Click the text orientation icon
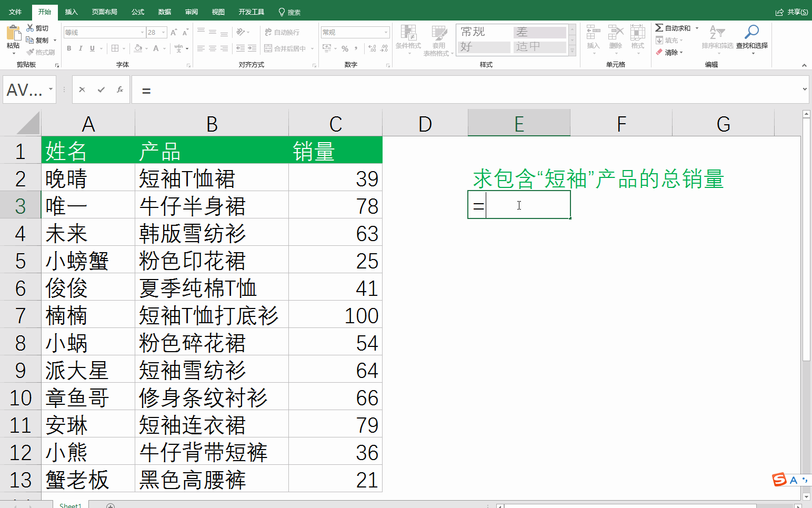Image resolution: width=812 pixels, height=508 pixels. 240,32
